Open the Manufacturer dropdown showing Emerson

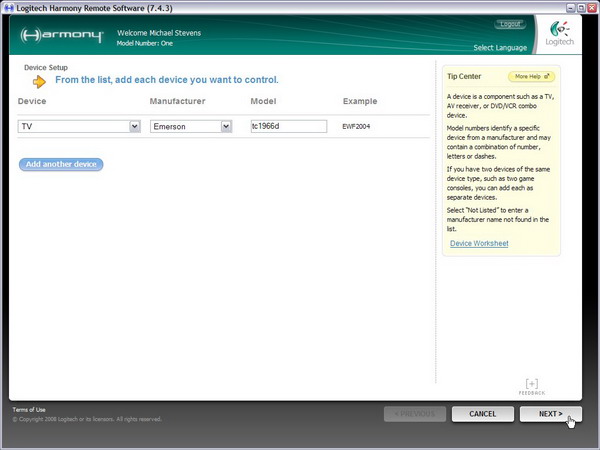(191, 126)
